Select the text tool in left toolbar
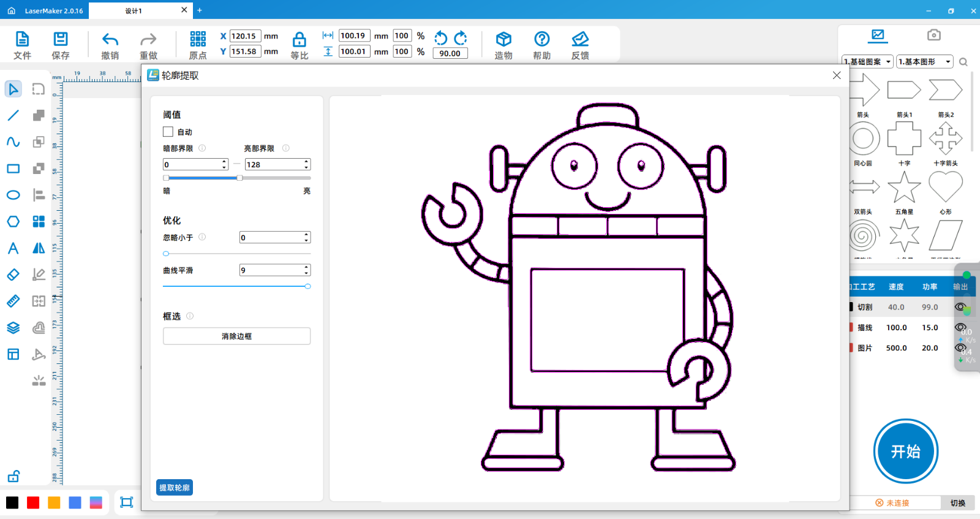Viewport: 980px width, 519px height. coord(13,248)
